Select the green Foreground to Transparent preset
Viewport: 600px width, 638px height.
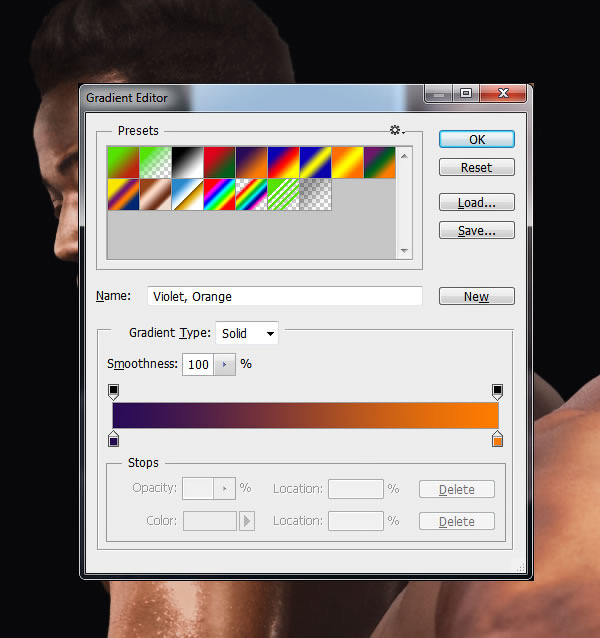pos(155,163)
